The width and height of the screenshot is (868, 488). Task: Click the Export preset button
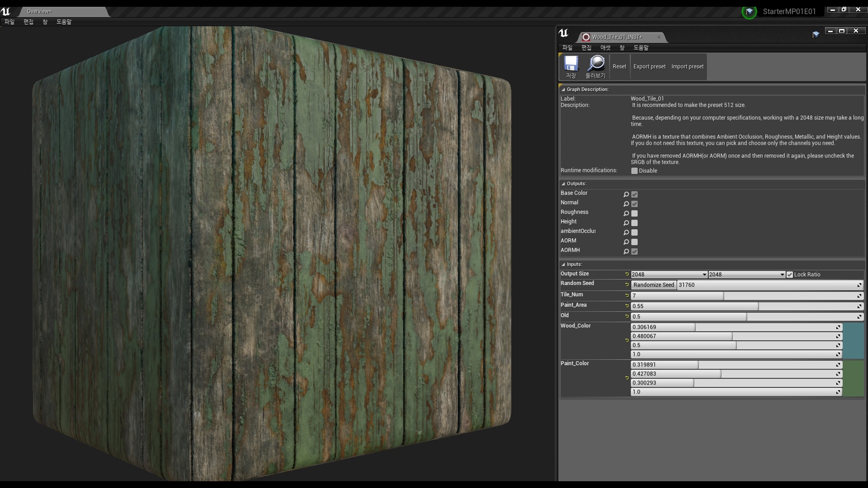(x=649, y=66)
